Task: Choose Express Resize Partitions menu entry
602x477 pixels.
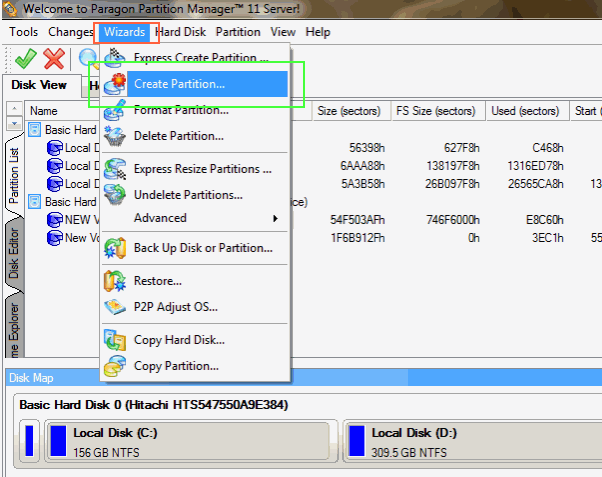Action: (202, 169)
